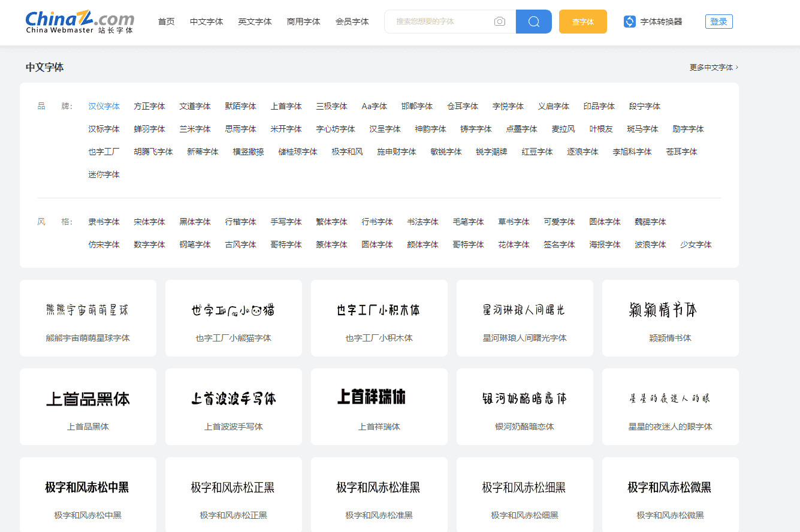
Task: Open the 星星的夜迷人的眼 font preview
Action: click(671, 407)
